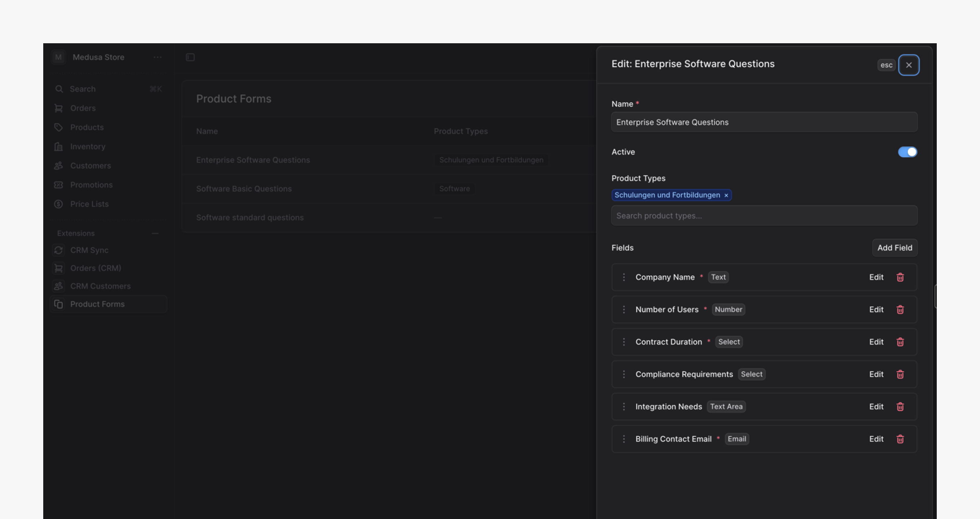
Task: Add a new field
Action: pyautogui.click(x=894, y=248)
